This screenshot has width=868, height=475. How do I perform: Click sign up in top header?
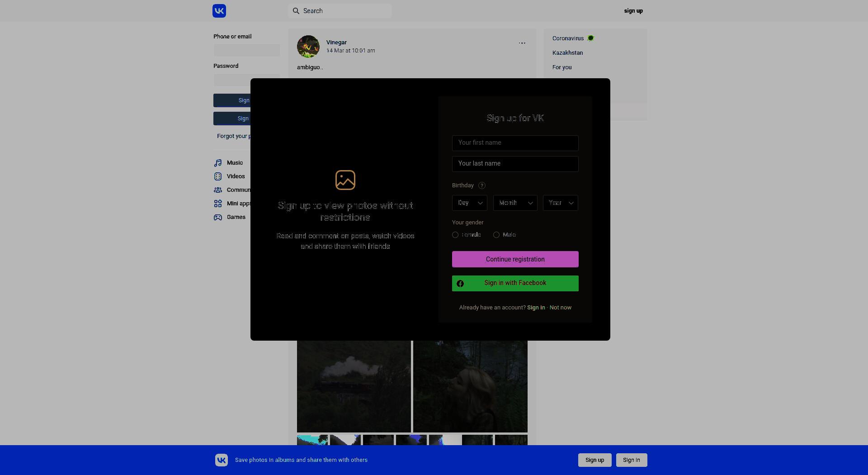coord(633,11)
